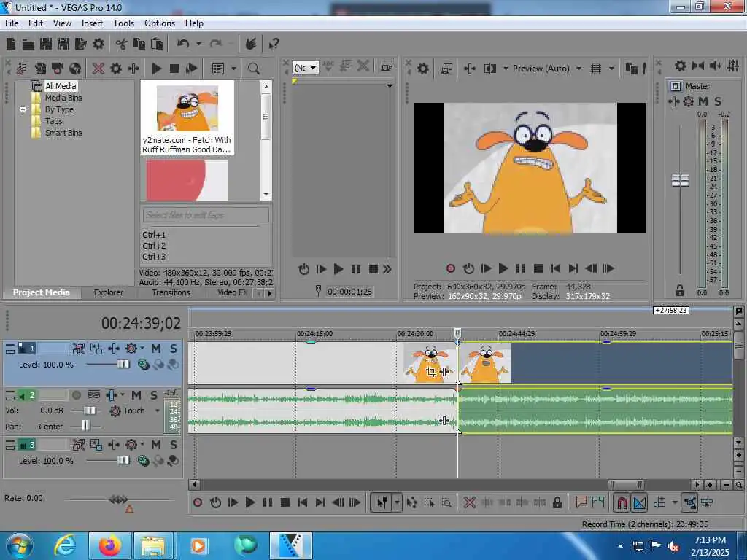This screenshot has height=560, width=747.
Task: Click Record button in timeline transport
Action: pyautogui.click(x=197, y=502)
